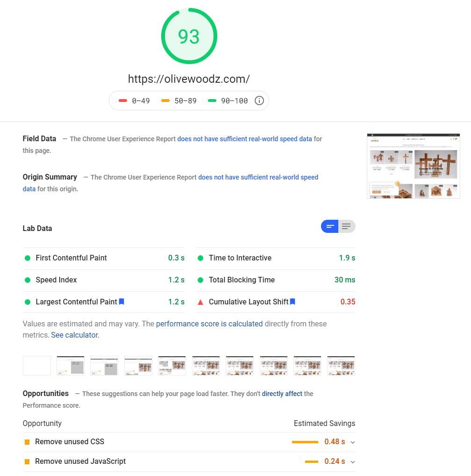
Task: Expand the Remove unused CSS opportunity
Action: pyautogui.click(x=353, y=441)
